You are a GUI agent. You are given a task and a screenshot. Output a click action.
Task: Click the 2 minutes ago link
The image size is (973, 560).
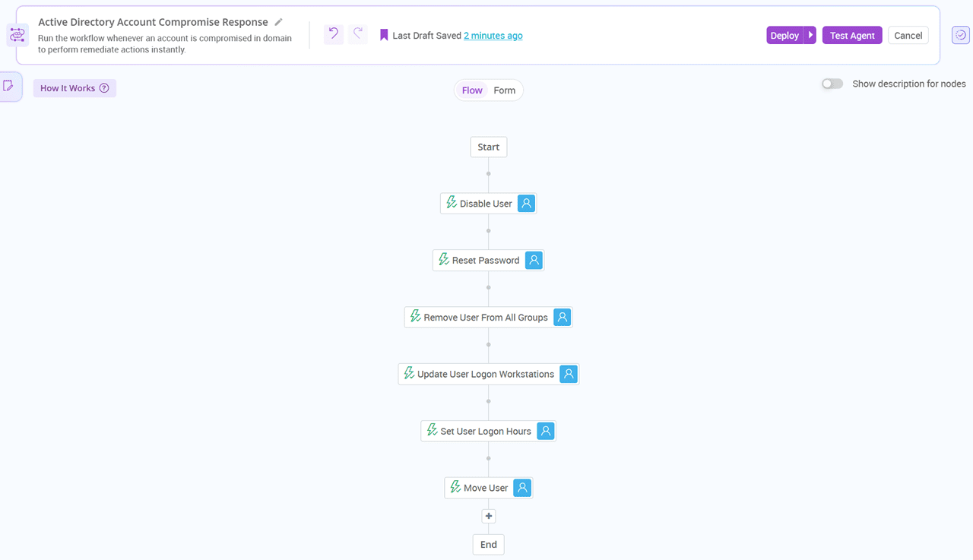pyautogui.click(x=493, y=34)
